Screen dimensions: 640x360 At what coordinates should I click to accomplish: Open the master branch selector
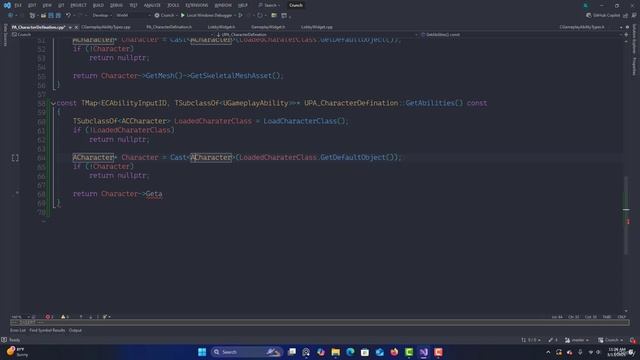pos(577,340)
